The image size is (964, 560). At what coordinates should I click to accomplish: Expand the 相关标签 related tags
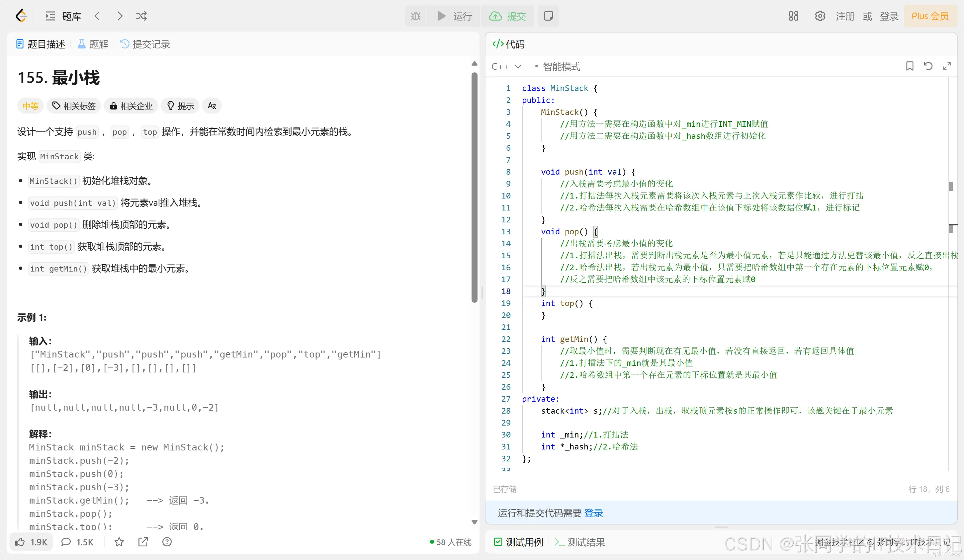point(74,106)
